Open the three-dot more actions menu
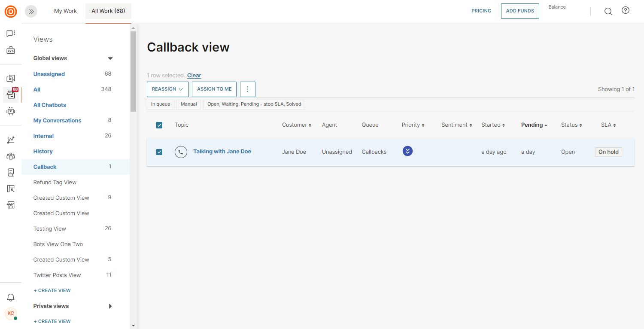 pos(248,89)
